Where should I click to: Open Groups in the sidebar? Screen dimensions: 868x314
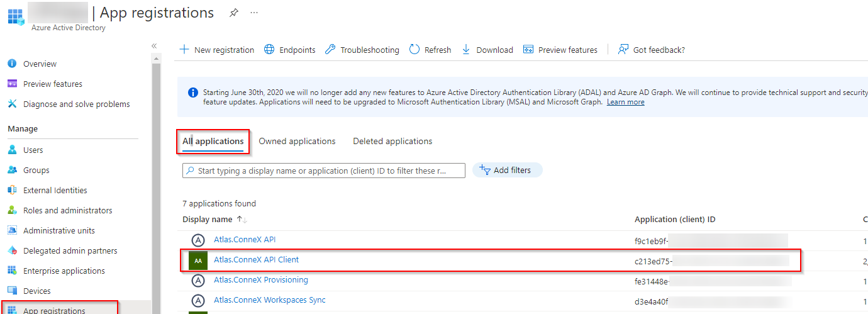(x=36, y=170)
